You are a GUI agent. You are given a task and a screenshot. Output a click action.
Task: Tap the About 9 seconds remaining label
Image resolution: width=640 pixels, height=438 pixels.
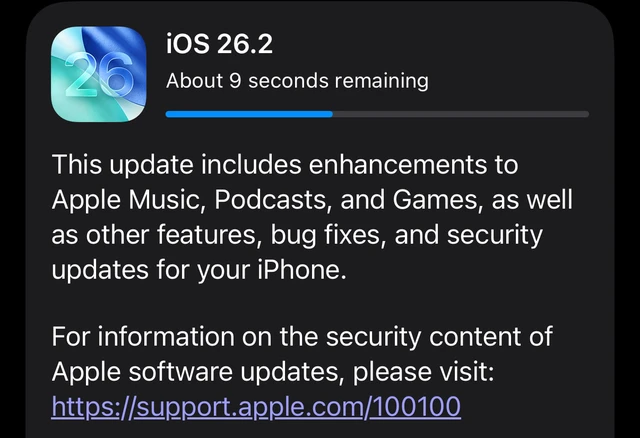pyautogui.click(x=297, y=80)
